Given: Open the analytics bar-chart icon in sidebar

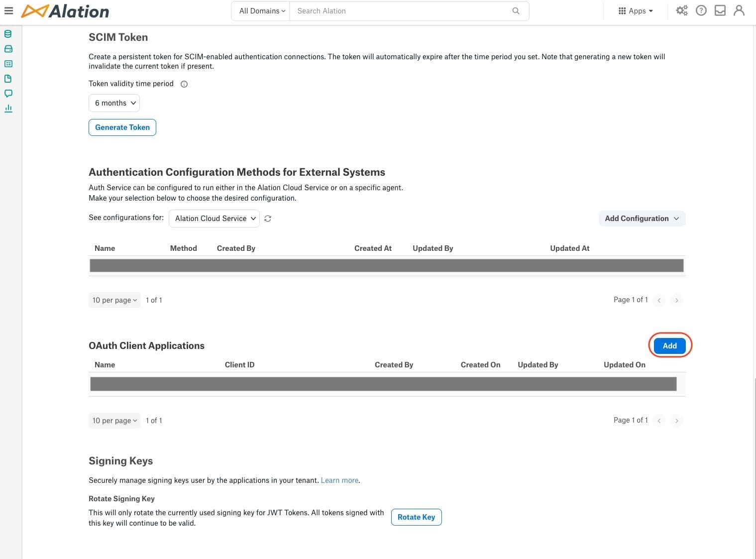Looking at the screenshot, I should point(8,108).
